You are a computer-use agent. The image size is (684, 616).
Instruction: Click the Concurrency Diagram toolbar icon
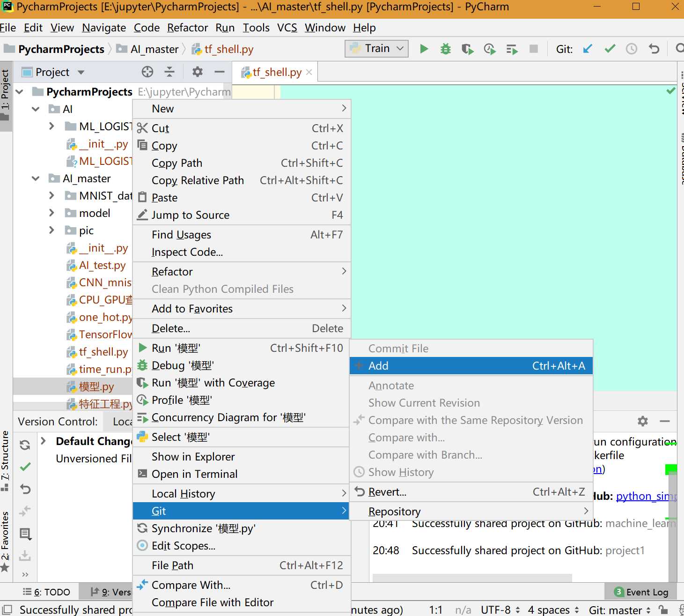pyautogui.click(x=512, y=49)
